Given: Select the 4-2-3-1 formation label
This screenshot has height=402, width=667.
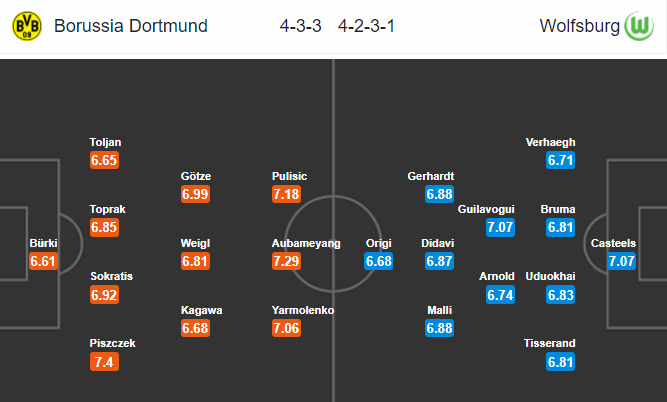Looking at the screenshot, I should pyautogui.click(x=366, y=26).
